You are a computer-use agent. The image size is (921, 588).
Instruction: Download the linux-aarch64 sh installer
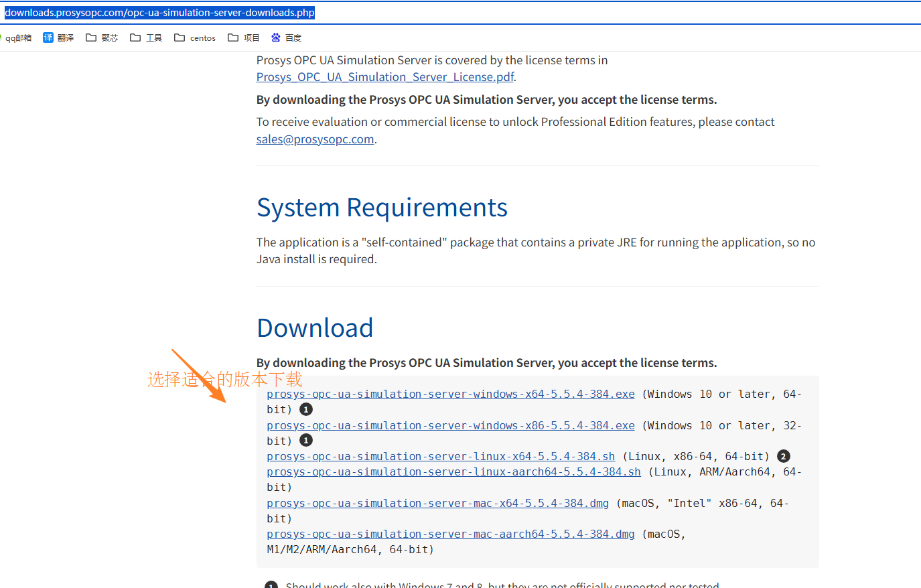pos(453,472)
